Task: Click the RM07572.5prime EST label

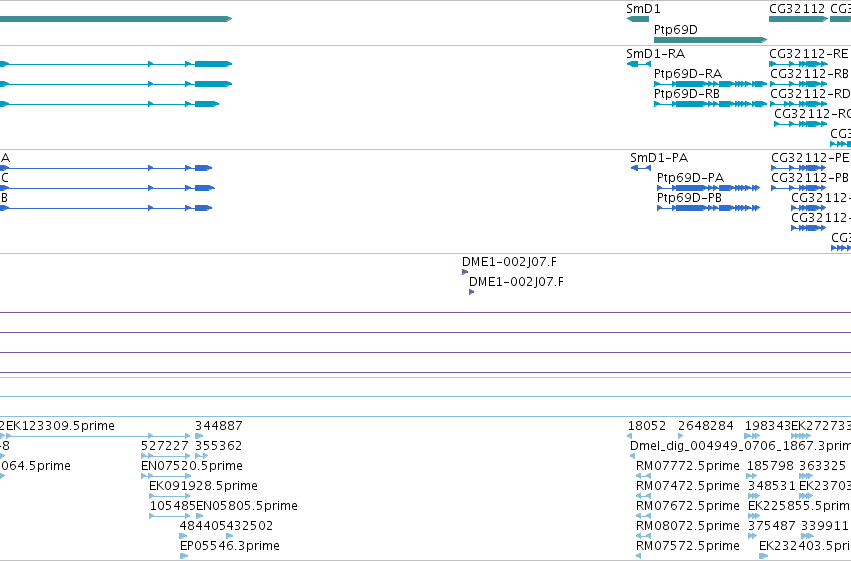Action: (x=688, y=546)
